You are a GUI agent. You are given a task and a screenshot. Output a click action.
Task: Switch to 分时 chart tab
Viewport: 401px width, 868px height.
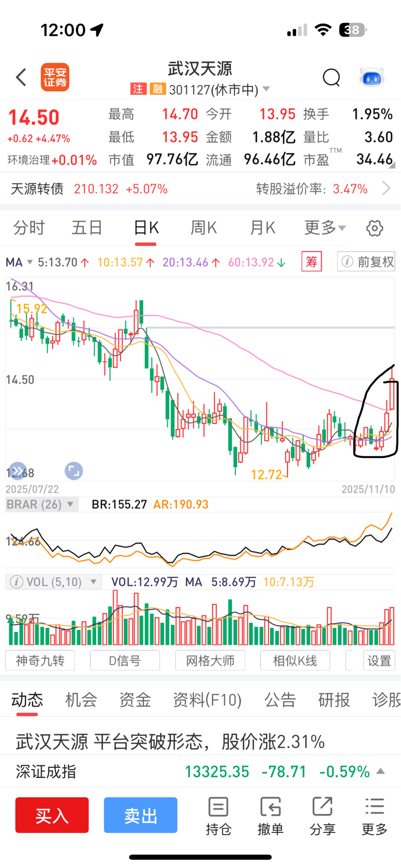(29, 228)
